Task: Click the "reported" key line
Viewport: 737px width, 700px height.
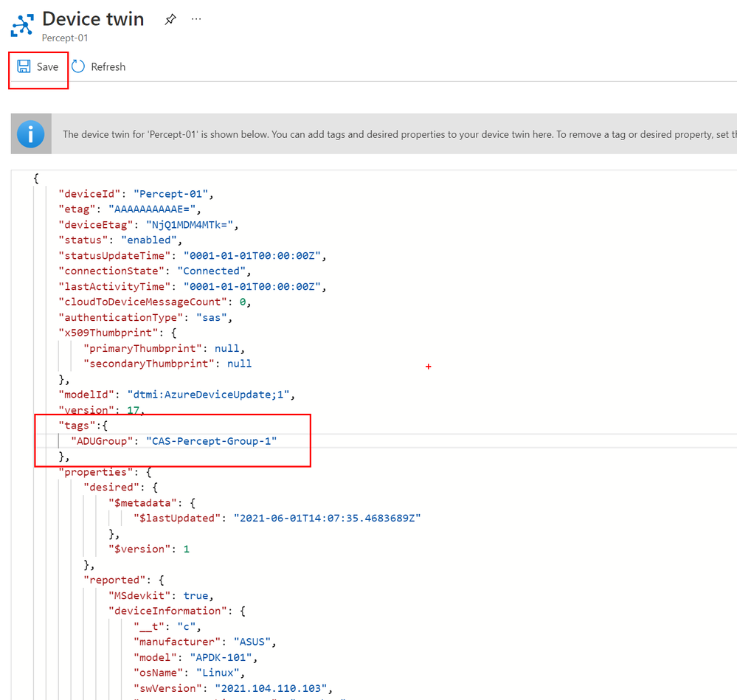Action: pyautogui.click(x=124, y=581)
